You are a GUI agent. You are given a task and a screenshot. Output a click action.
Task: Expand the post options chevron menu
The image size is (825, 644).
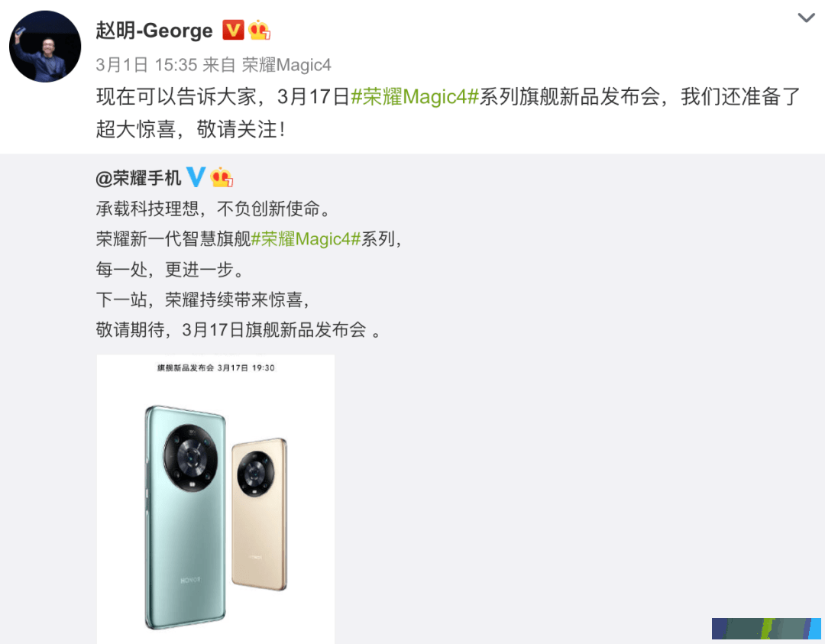(x=806, y=18)
